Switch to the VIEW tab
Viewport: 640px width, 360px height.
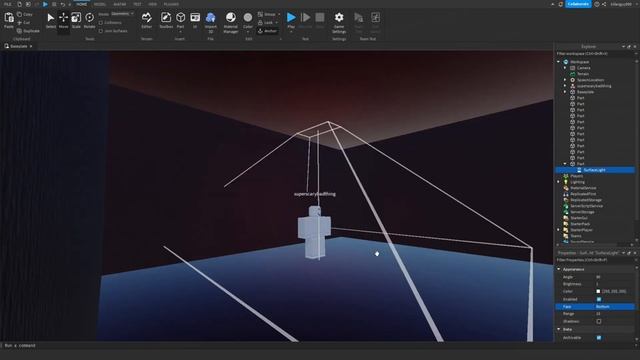pos(153,4)
